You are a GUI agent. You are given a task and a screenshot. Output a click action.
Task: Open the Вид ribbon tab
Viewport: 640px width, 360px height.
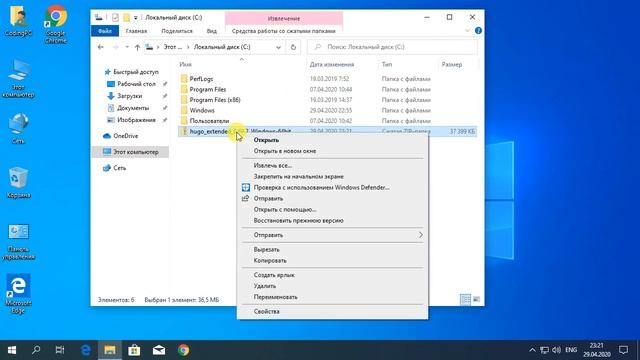[211, 31]
